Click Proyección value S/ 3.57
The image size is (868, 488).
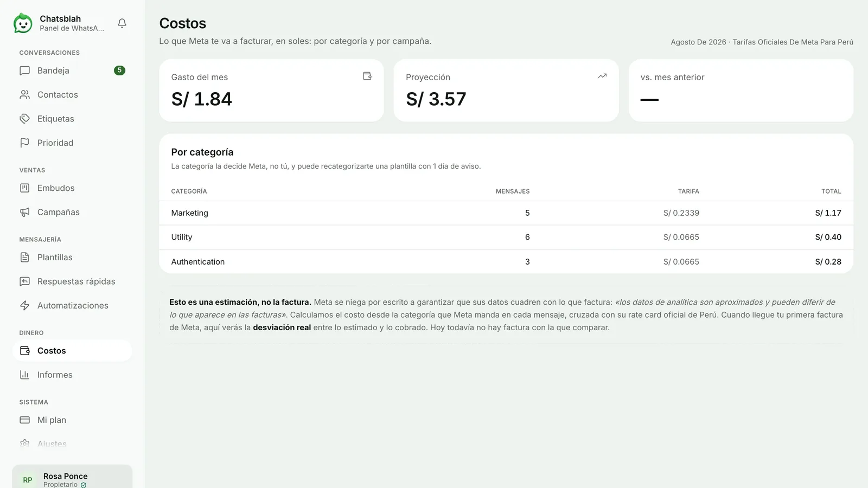point(436,99)
